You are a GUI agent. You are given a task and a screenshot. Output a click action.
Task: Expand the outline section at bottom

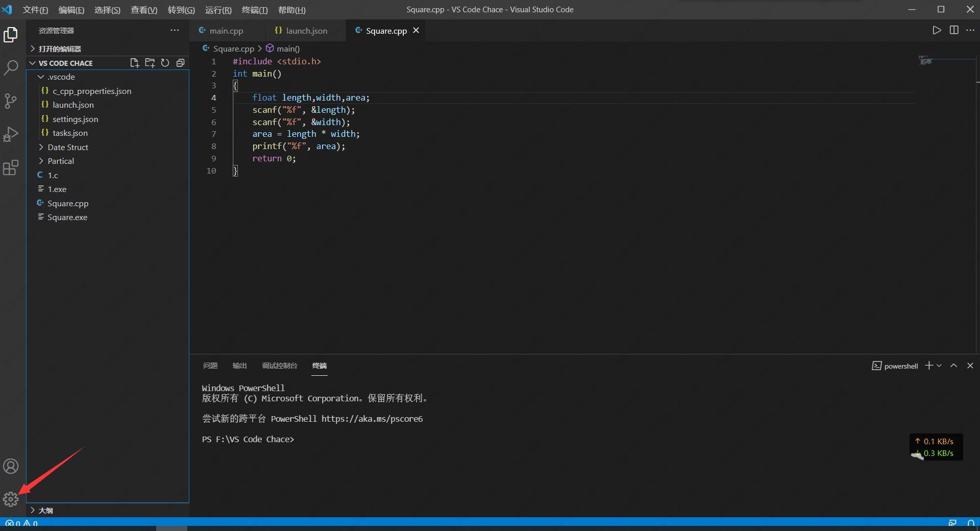pos(45,510)
